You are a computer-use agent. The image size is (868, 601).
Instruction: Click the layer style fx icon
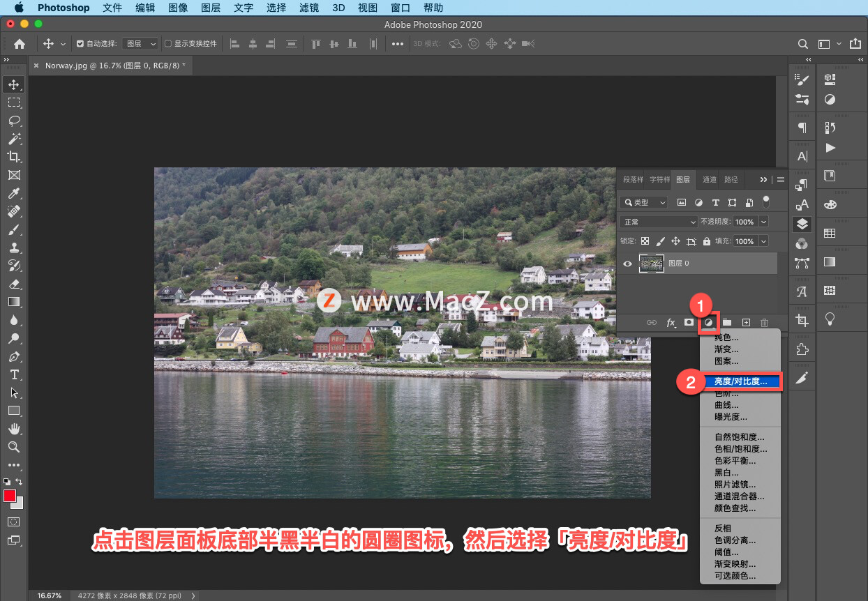[x=671, y=323]
